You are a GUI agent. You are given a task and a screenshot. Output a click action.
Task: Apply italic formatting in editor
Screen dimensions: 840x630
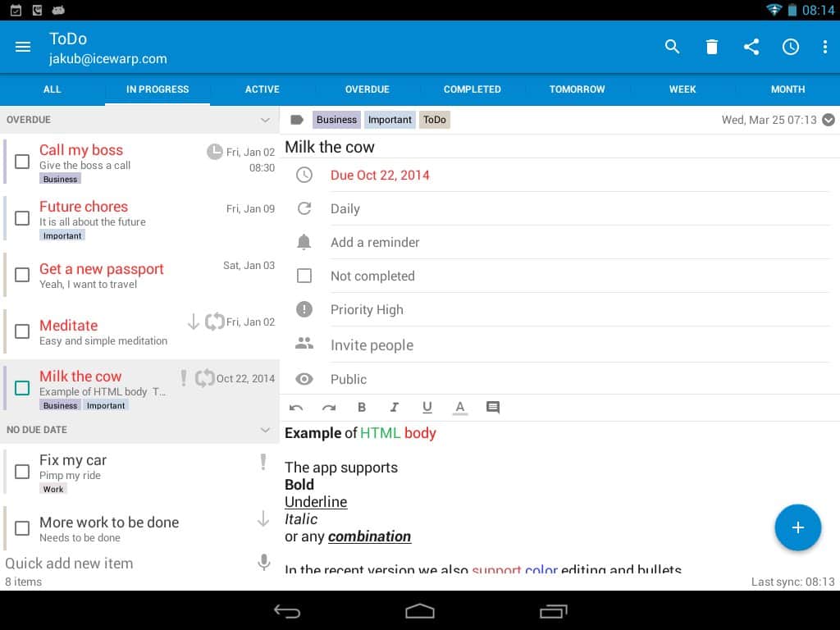395,408
